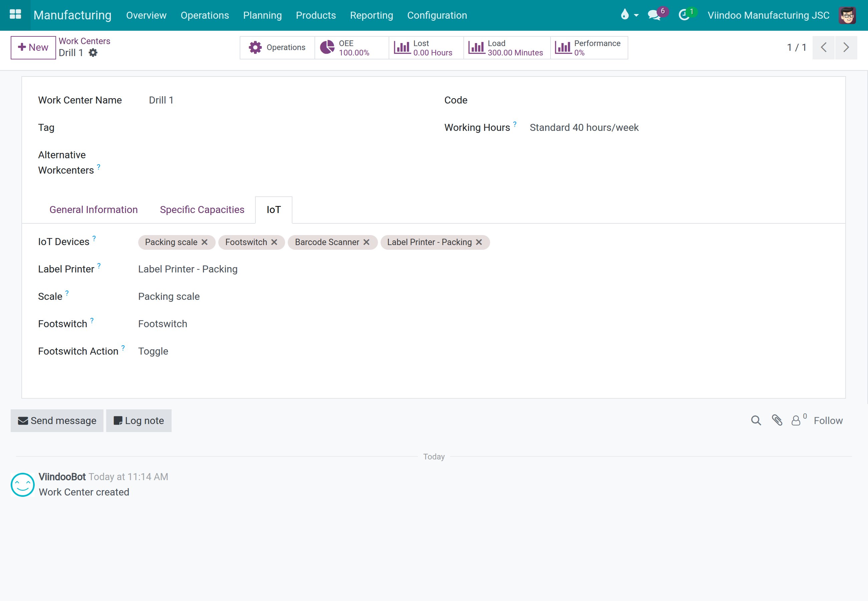Open the Scale field showing Packing scale
This screenshot has width=868, height=601.
click(x=169, y=296)
